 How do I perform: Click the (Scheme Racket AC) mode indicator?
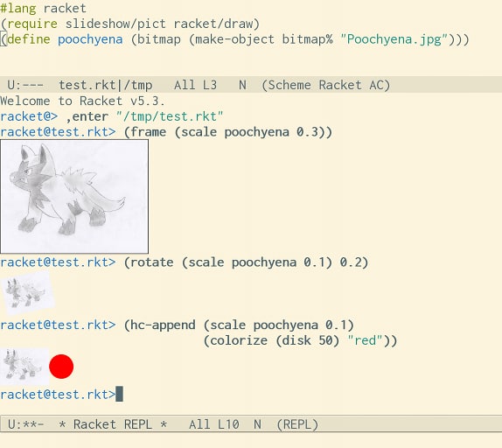tap(326, 85)
